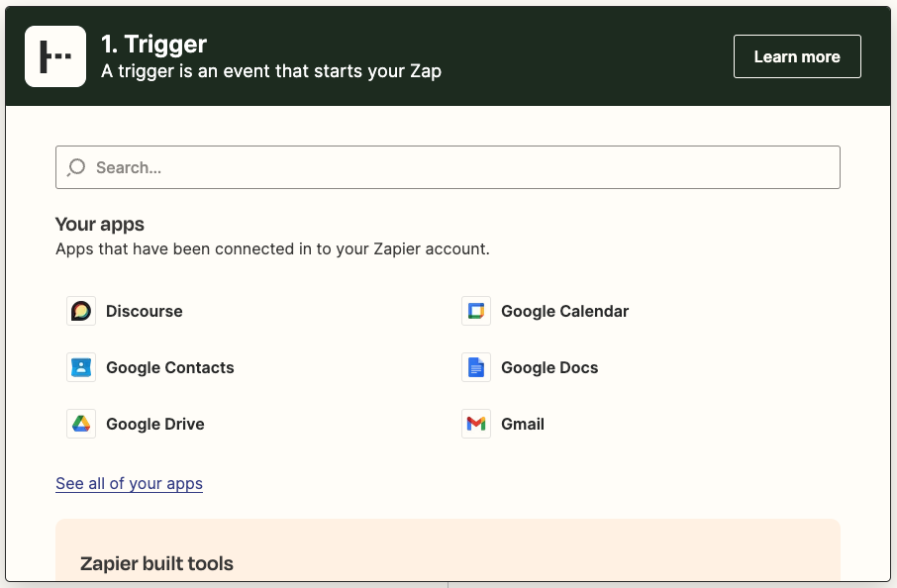Click the Zapier built tools heading

(156, 563)
